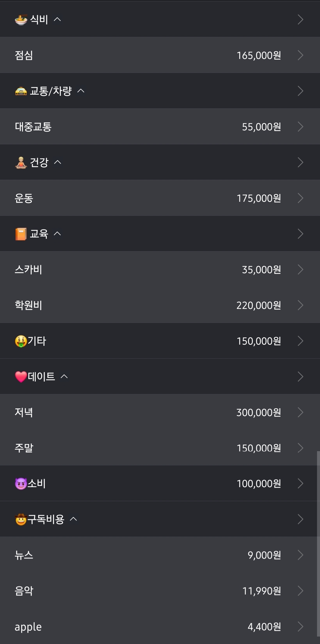The image size is (320, 644).
Task: Tap the money-face emoji beside 기타
Action: pos(21,341)
